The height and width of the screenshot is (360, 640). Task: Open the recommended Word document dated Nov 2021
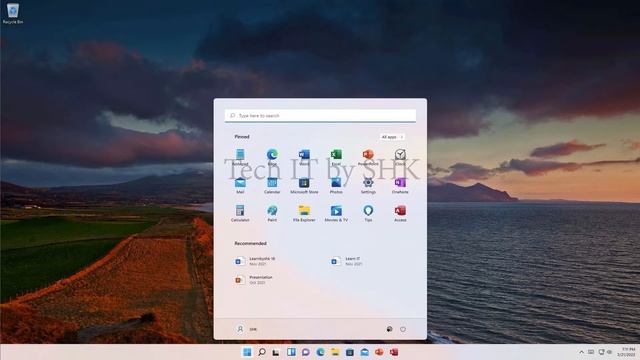point(255,261)
